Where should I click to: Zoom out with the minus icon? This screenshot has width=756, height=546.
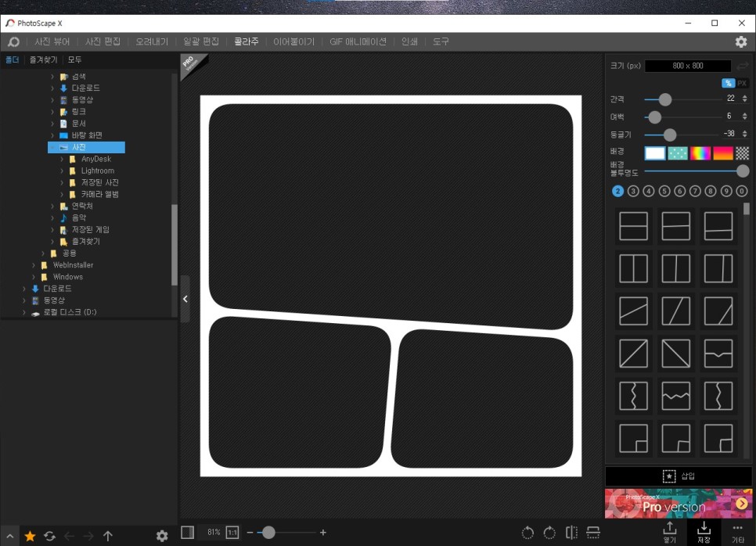[x=250, y=533]
